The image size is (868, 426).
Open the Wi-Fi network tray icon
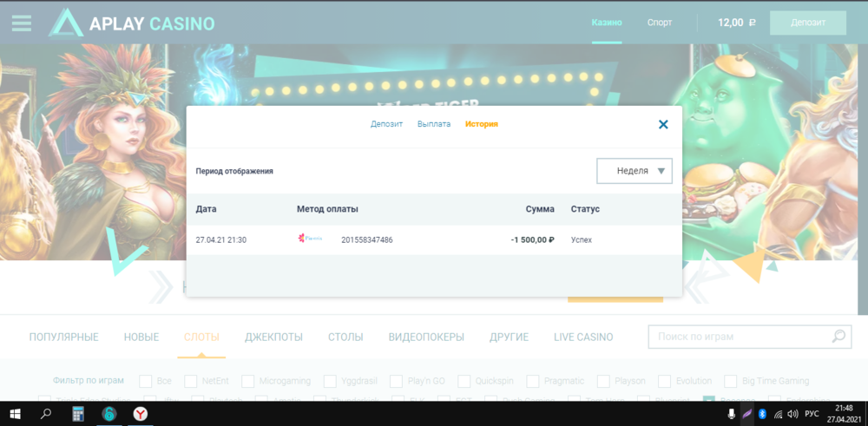coord(778,413)
